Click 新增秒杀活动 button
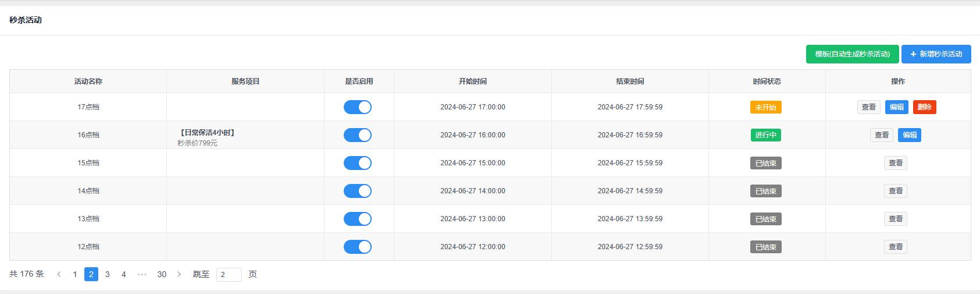 936,54
